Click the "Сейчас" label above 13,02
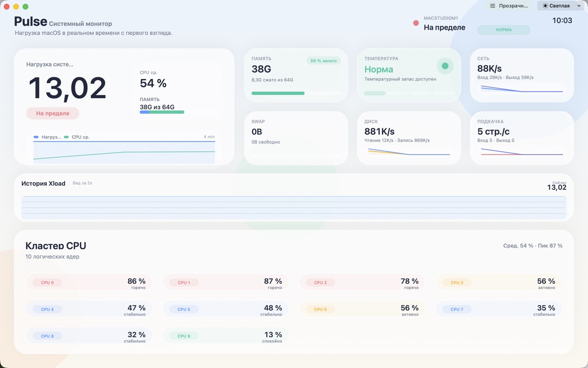 pos(559,183)
